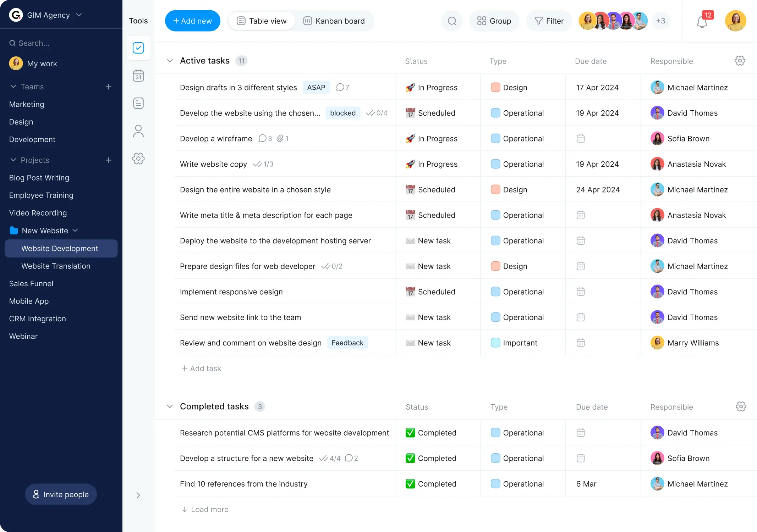Open the People tool icon
Image resolution: width=757 pixels, height=532 pixels.
tap(138, 131)
